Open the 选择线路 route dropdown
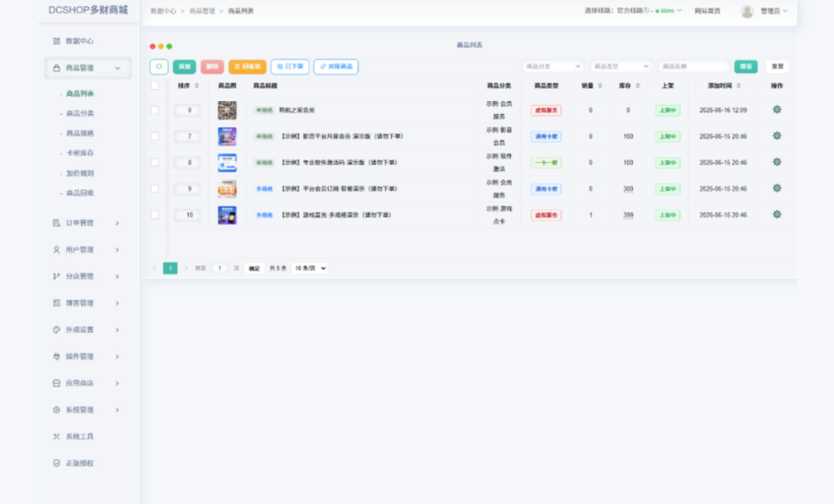 (634, 11)
